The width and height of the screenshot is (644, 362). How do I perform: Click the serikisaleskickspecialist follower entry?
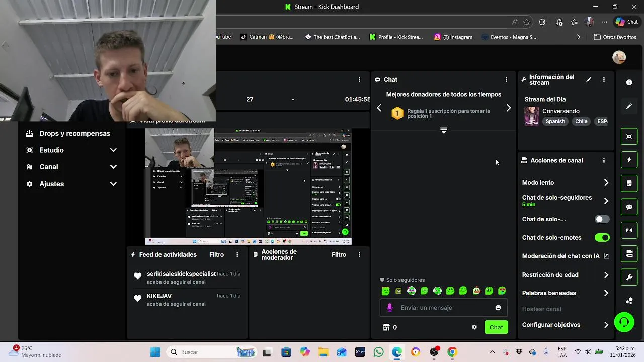click(x=187, y=278)
